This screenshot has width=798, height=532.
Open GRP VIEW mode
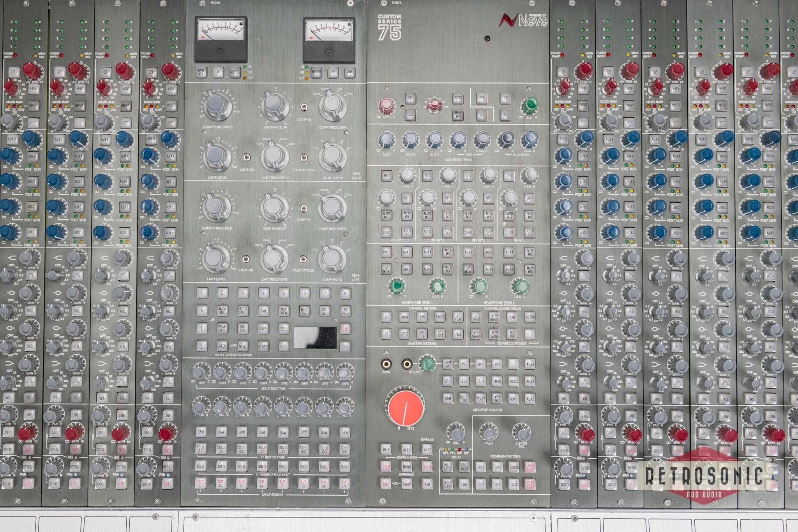284,311
